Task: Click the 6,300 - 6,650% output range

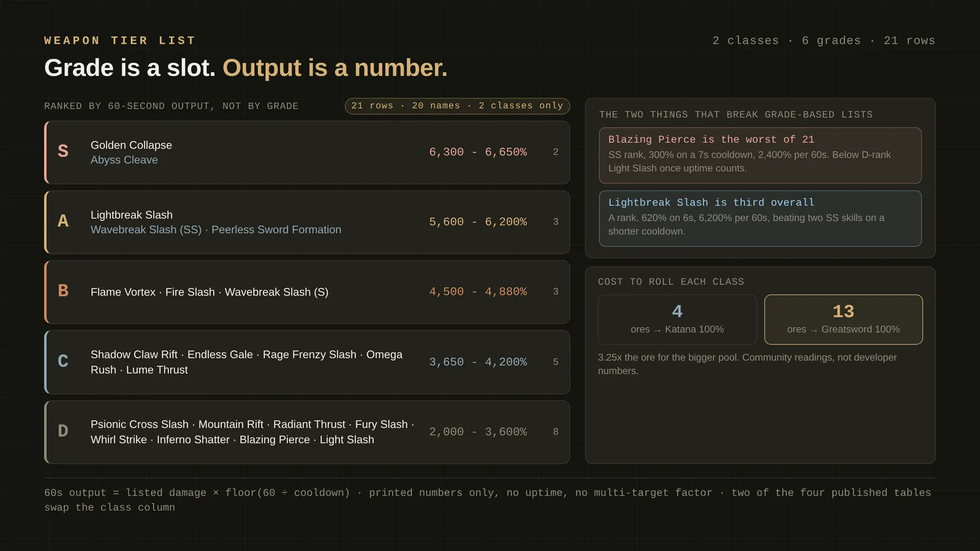Action: (x=478, y=152)
